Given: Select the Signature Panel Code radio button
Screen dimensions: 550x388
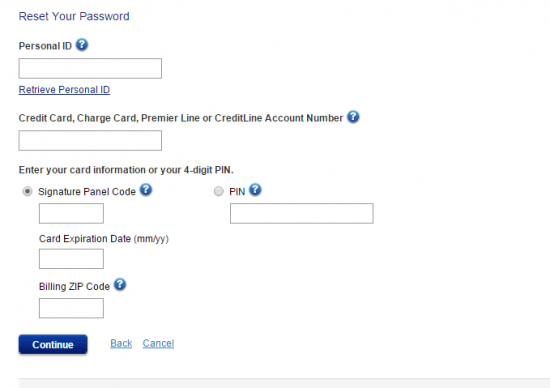Looking at the screenshot, I should (27, 192).
